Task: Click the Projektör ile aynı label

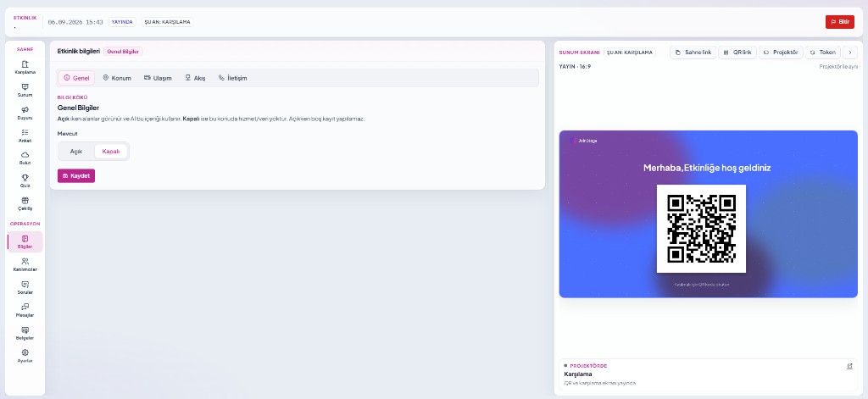Action: pos(838,66)
